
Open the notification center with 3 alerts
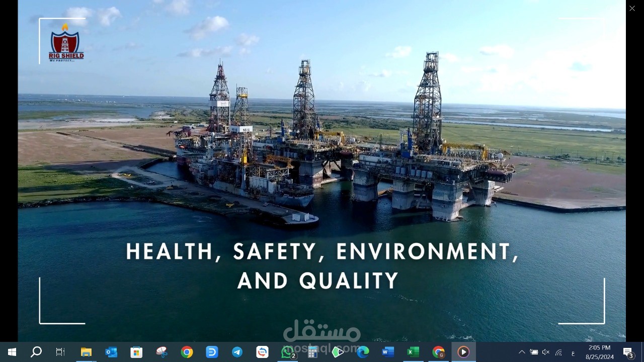[628, 352]
